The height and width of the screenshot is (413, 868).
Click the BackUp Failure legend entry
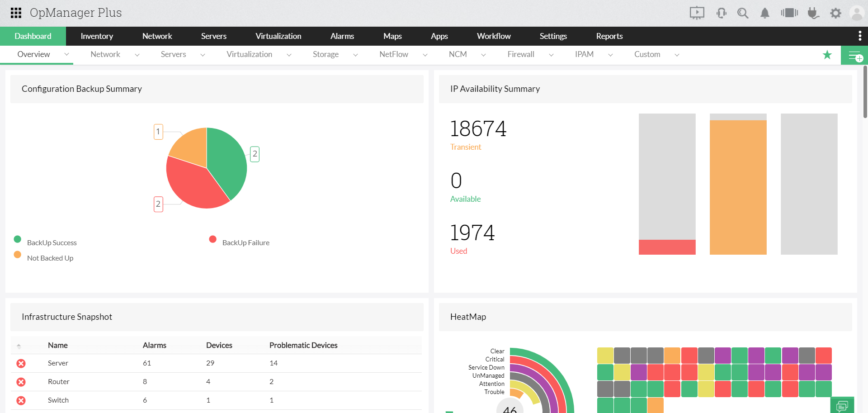pos(245,242)
